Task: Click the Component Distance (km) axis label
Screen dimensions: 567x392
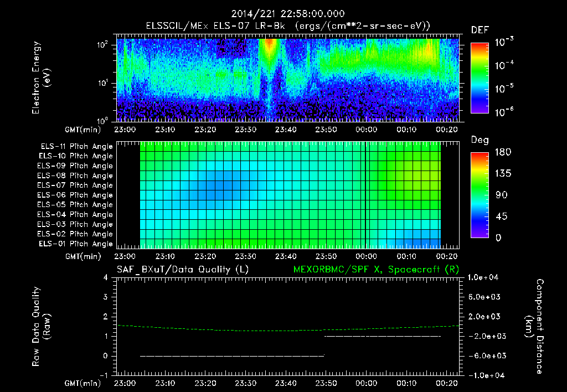Action: click(534, 327)
